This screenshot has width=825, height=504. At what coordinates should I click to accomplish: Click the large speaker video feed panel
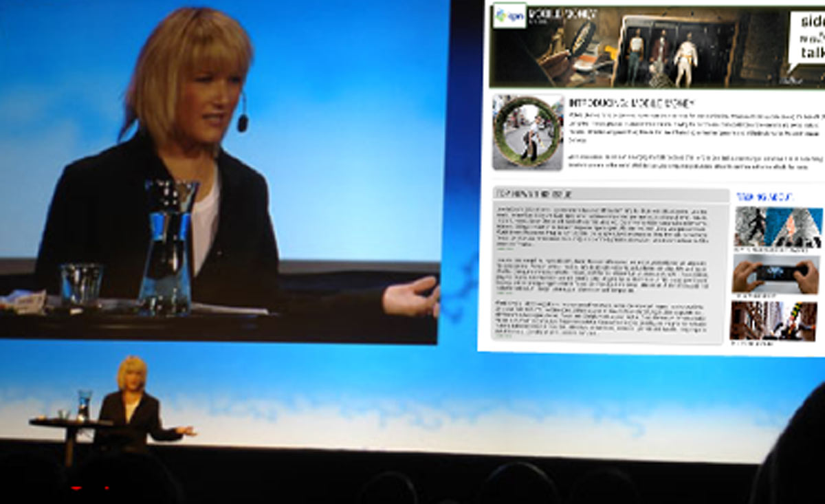point(220,172)
